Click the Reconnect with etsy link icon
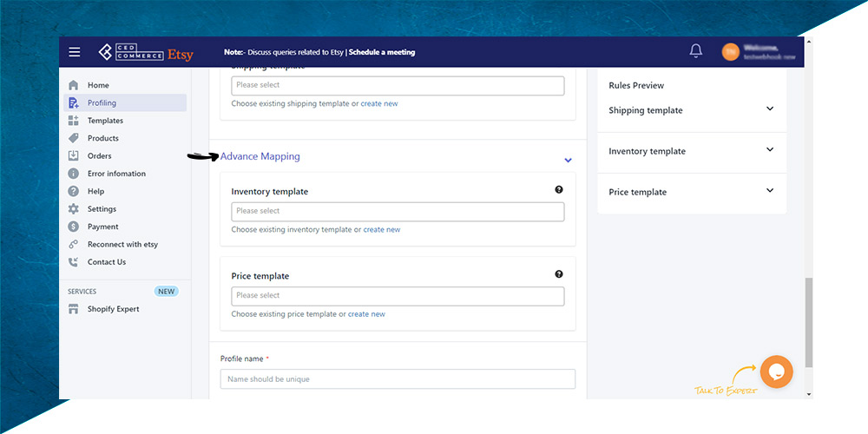 pos(73,245)
